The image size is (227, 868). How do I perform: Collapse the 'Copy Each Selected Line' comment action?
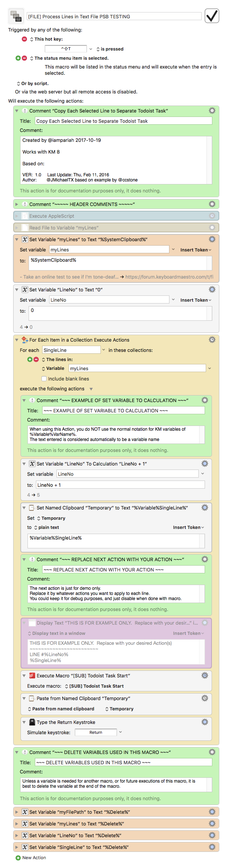click(17, 111)
